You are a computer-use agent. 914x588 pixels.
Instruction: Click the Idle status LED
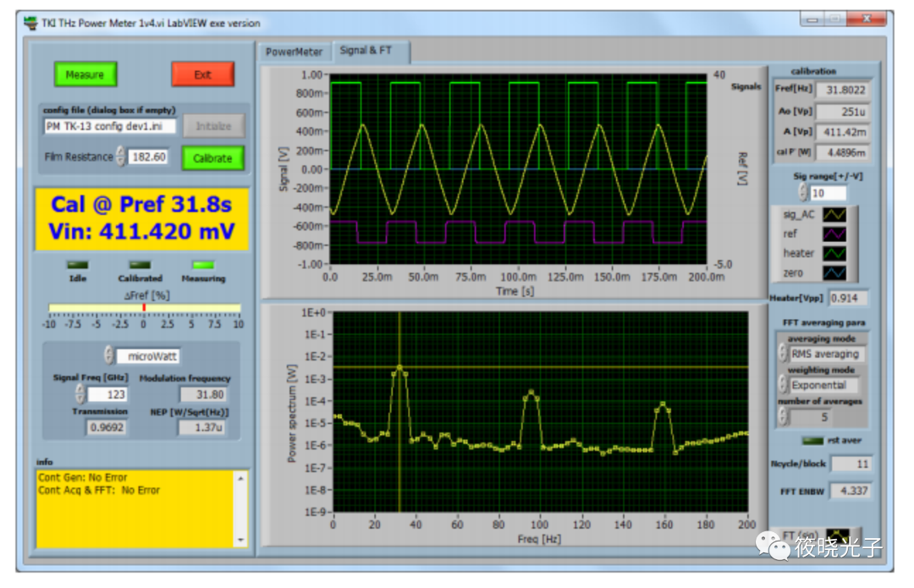pyautogui.click(x=78, y=265)
